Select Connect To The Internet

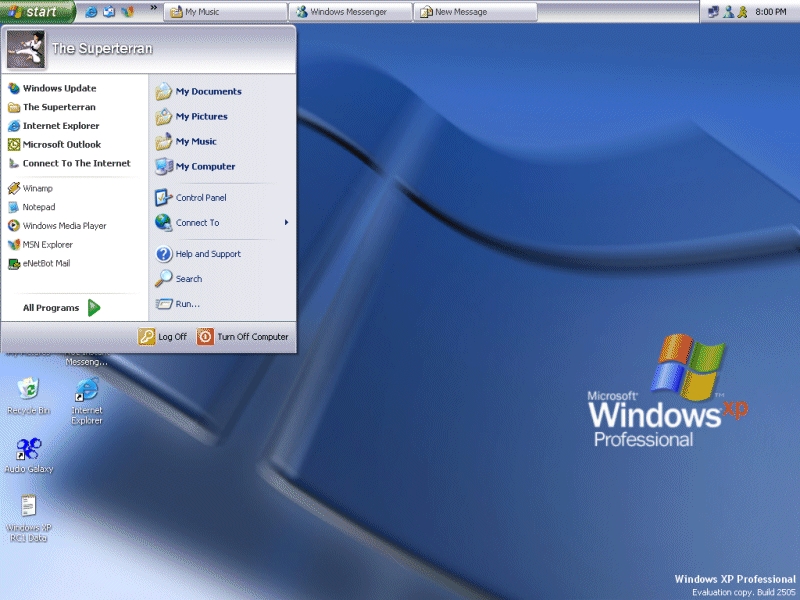70,163
